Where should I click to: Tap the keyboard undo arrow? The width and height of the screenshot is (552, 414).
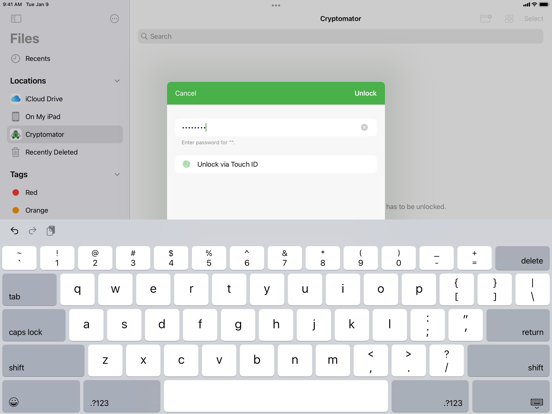[x=14, y=231]
